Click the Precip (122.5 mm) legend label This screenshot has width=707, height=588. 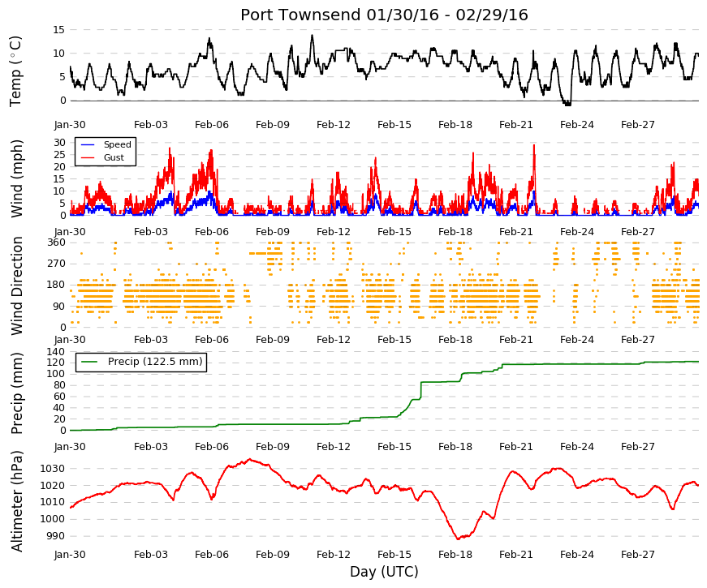coord(155,362)
